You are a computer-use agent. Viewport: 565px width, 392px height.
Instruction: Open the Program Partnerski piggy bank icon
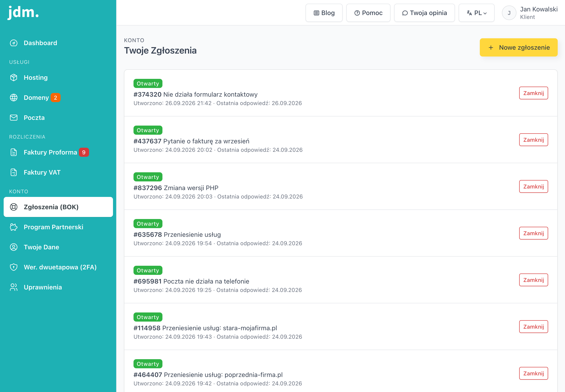coord(13,227)
